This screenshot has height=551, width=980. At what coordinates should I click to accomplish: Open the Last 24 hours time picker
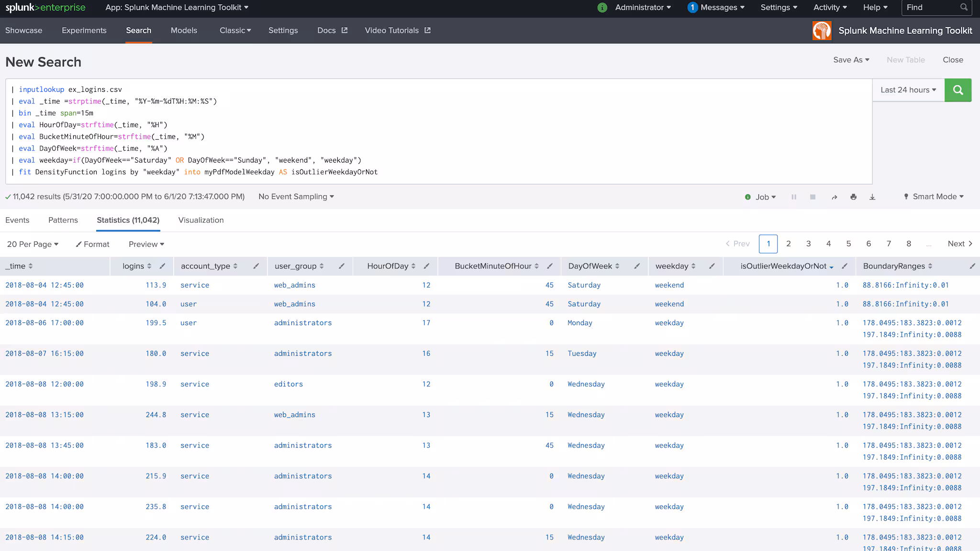[x=908, y=90]
